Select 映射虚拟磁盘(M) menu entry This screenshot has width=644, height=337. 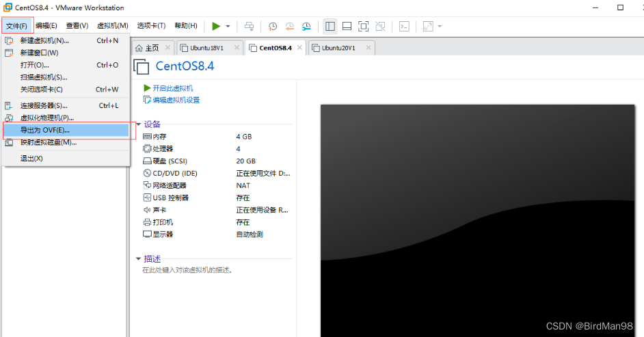click(x=66, y=142)
